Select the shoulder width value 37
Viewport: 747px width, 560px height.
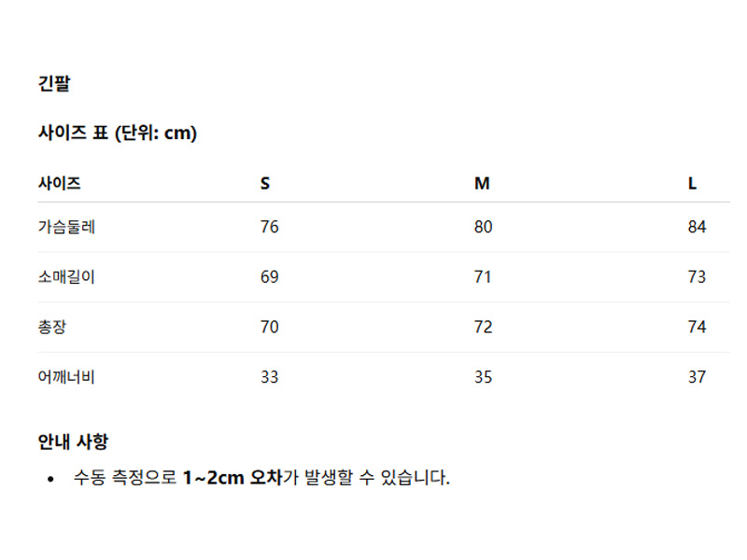click(697, 377)
